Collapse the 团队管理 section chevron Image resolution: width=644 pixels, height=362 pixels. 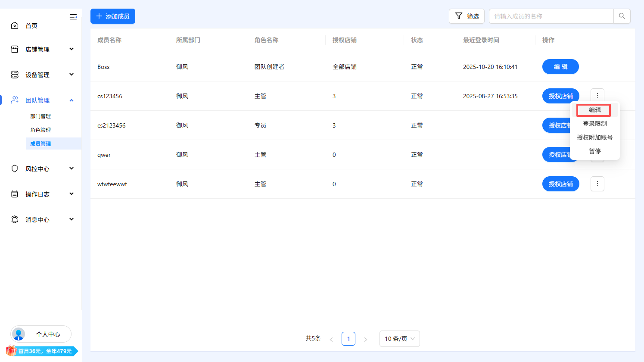[72, 100]
